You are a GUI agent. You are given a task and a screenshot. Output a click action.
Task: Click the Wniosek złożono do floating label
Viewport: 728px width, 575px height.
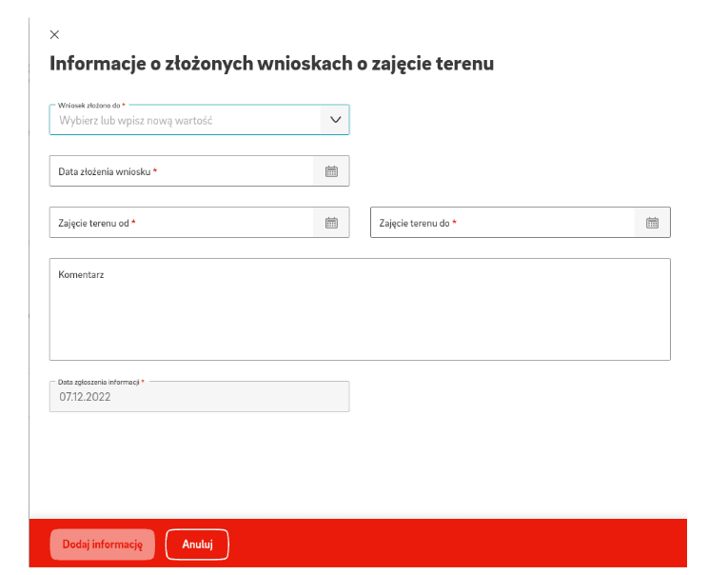89,105
